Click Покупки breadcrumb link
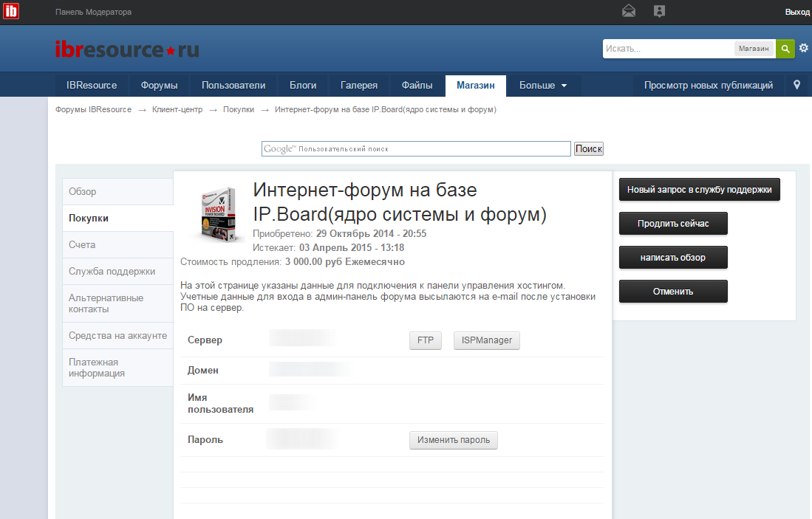 (x=238, y=110)
